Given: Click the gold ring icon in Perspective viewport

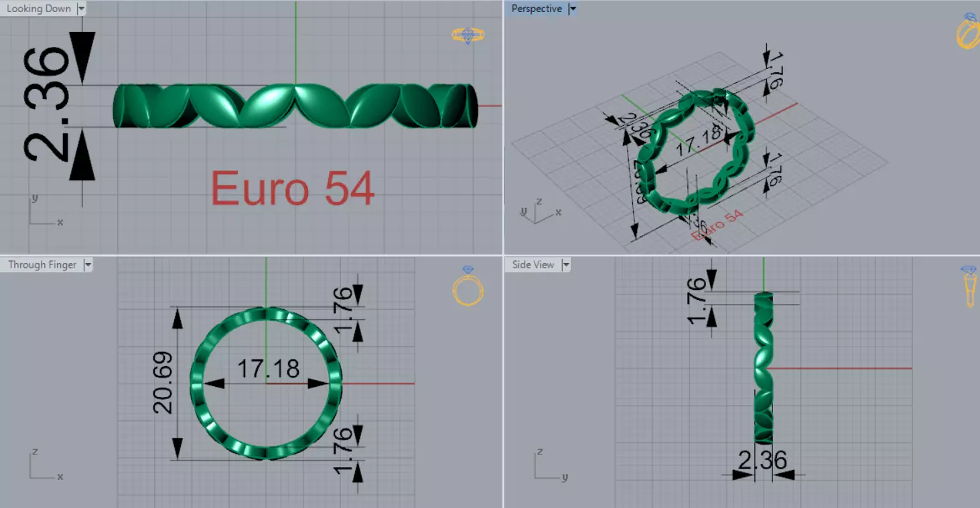Looking at the screenshot, I should point(968,31).
